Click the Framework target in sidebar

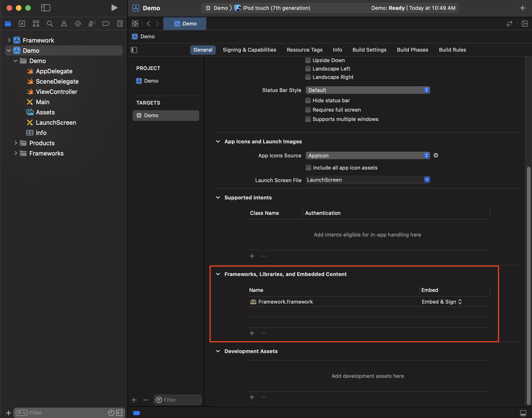click(x=39, y=40)
